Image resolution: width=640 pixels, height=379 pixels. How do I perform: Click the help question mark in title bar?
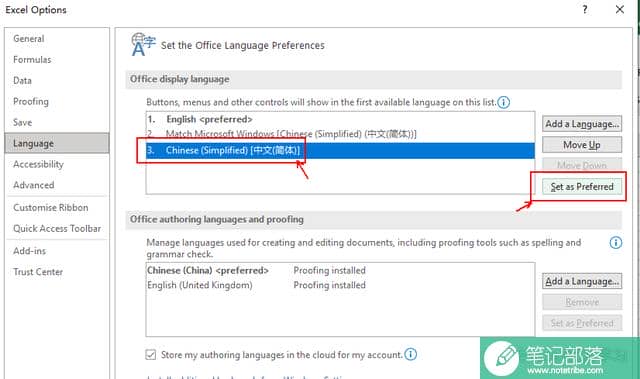[585, 9]
